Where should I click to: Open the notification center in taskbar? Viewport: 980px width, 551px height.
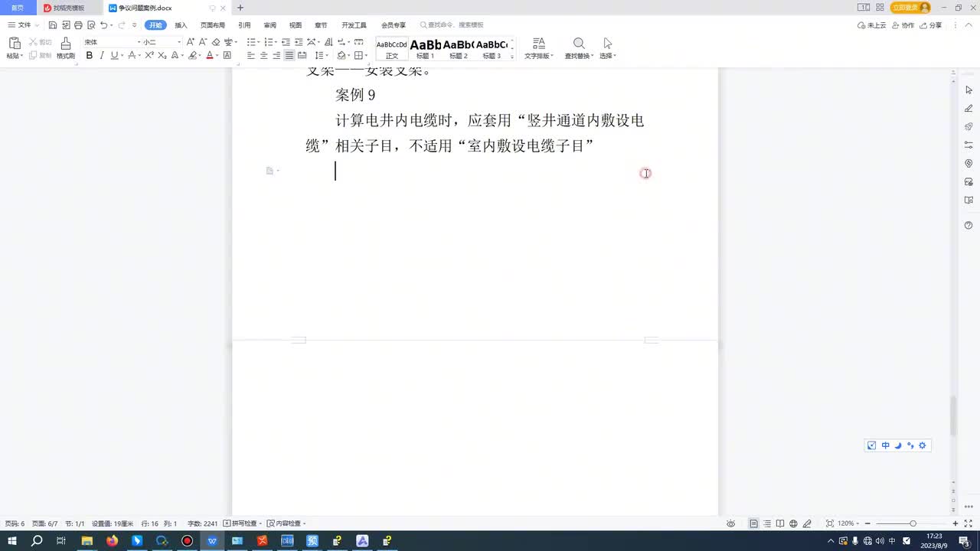click(964, 541)
